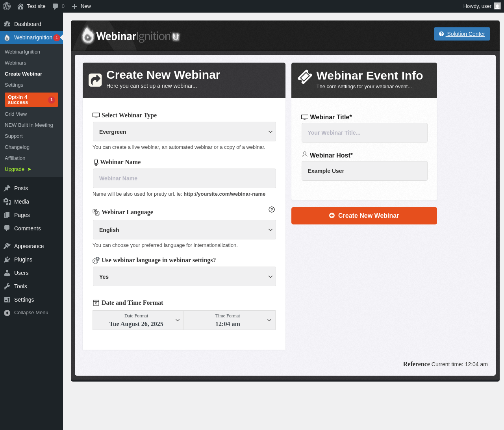Click the Collapse Menu label
The width and height of the screenshot is (504, 430).
coord(31,313)
